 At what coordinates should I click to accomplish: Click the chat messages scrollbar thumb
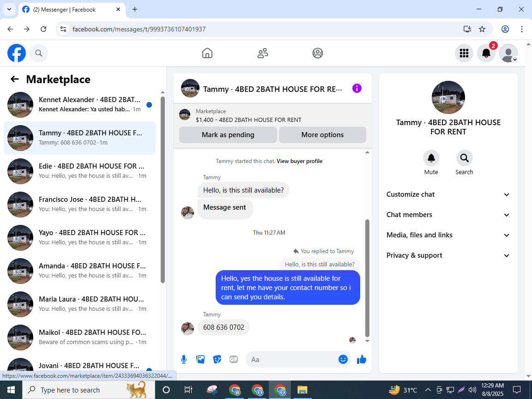[x=367, y=278]
